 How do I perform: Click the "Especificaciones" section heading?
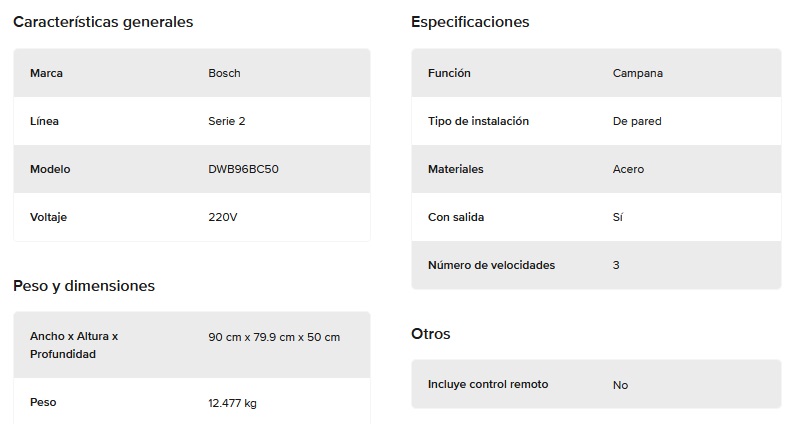[x=470, y=22]
